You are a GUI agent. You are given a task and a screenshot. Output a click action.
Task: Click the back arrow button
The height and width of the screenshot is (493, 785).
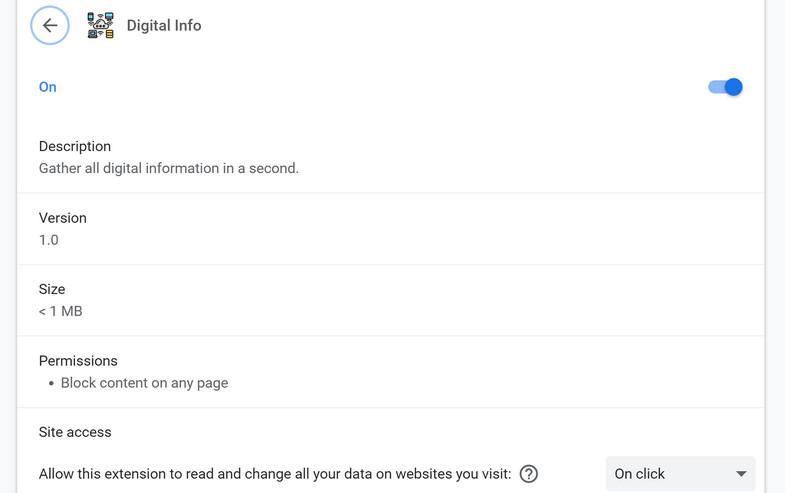[x=50, y=26]
